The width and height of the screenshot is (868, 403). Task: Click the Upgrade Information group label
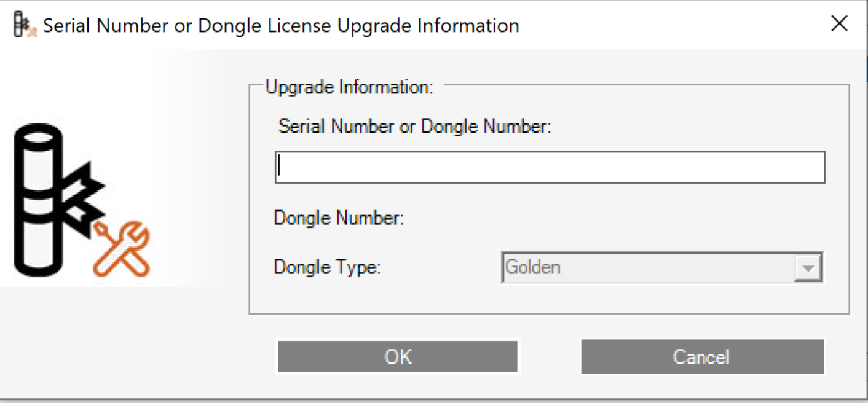(x=349, y=87)
